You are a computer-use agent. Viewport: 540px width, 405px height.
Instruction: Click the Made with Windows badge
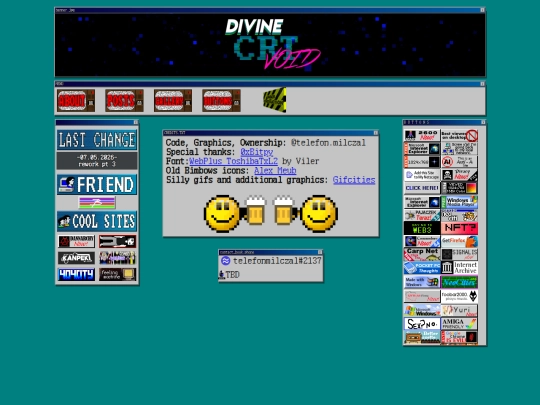click(x=422, y=282)
